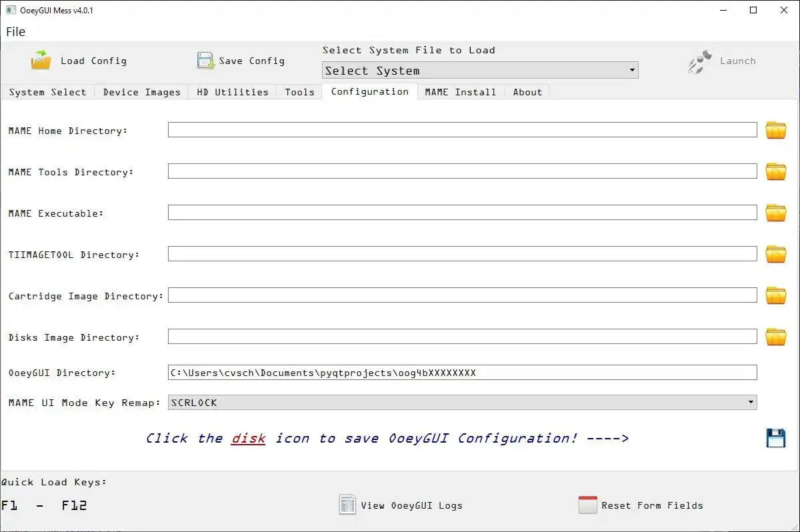Switch to the Device Images tab
The height and width of the screenshot is (532, 800).
[x=141, y=92]
